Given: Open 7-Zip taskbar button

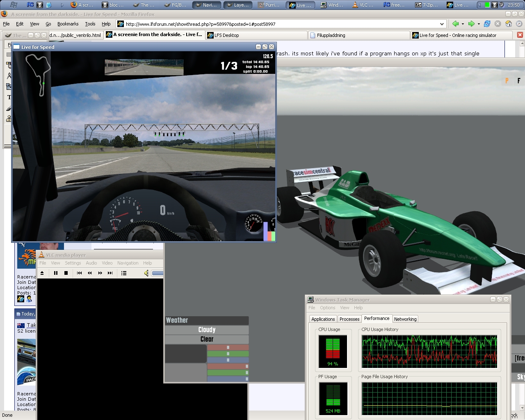Looking at the screenshot, I should (x=427, y=5).
